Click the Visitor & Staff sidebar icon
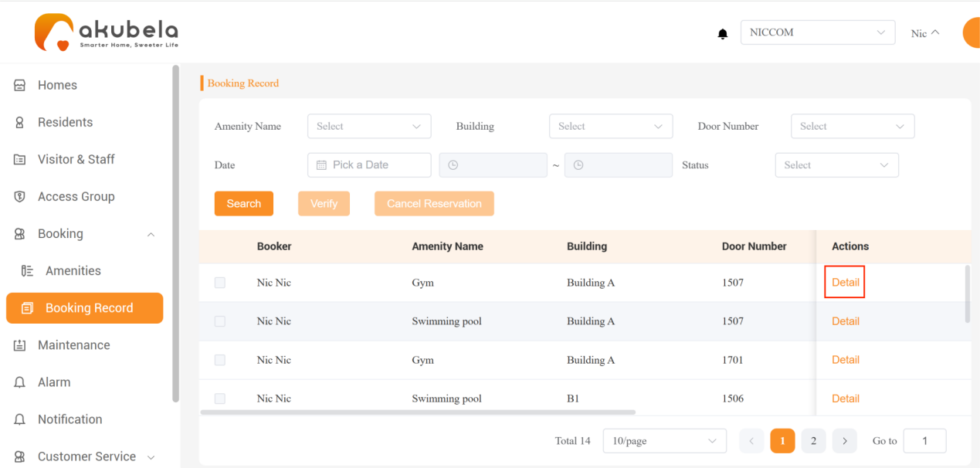This screenshot has height=468, width=980. click(20, 159)
